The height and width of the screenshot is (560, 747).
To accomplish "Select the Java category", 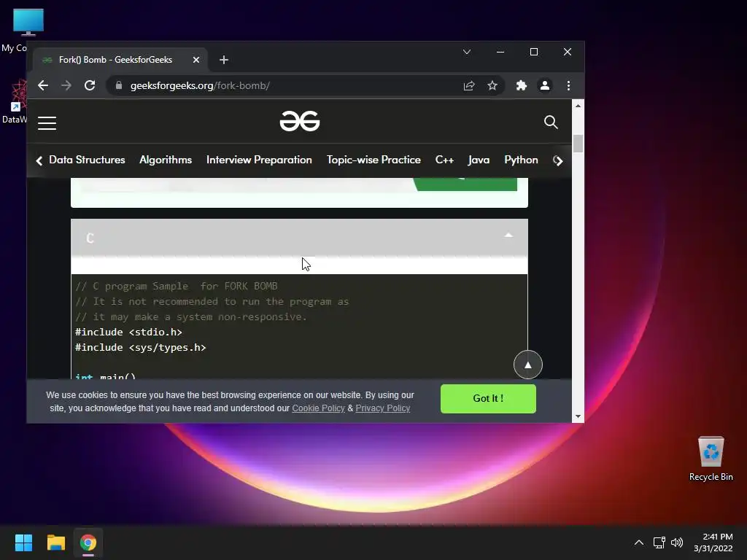I will pyautogui.click(x=479, y=160).
